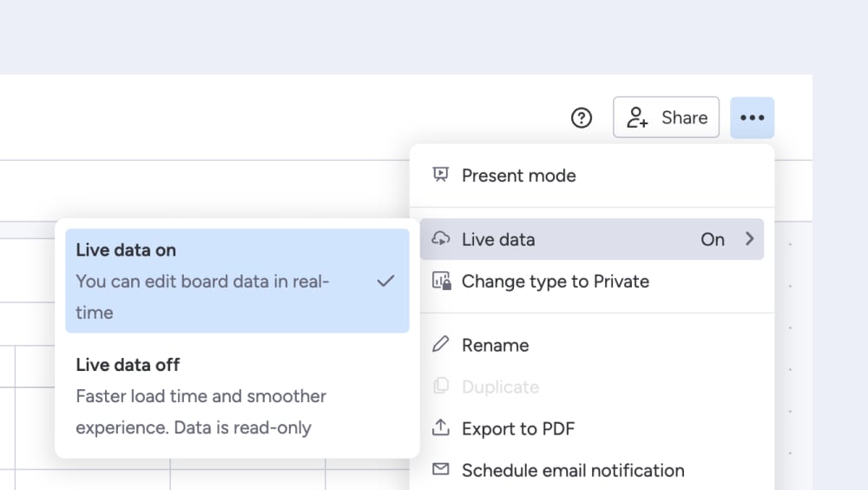Image resolution: width=868 pixels, height=490 pixels.
Task: Start Present mode
Action: (592, 175)
